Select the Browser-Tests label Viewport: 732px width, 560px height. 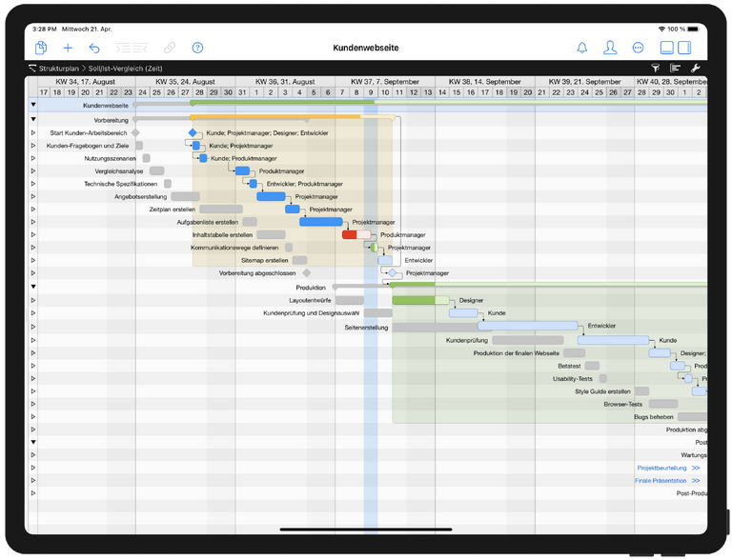(622, 404)
